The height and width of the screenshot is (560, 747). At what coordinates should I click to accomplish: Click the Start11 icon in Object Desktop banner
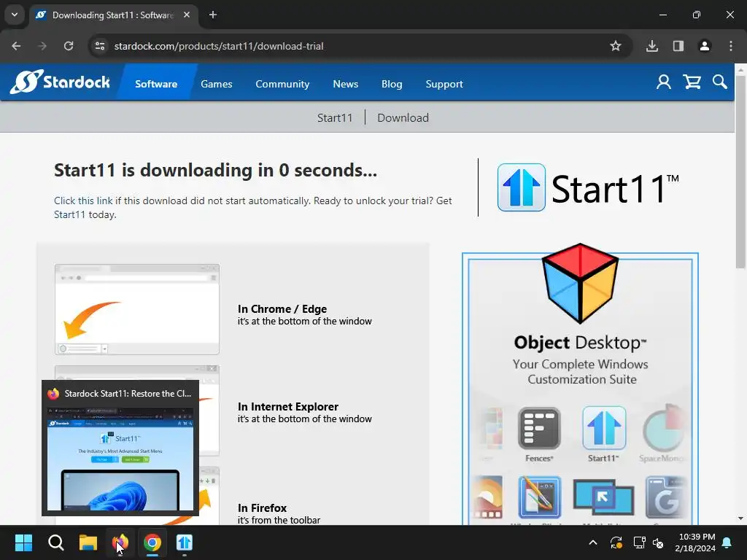click(603, 427)
